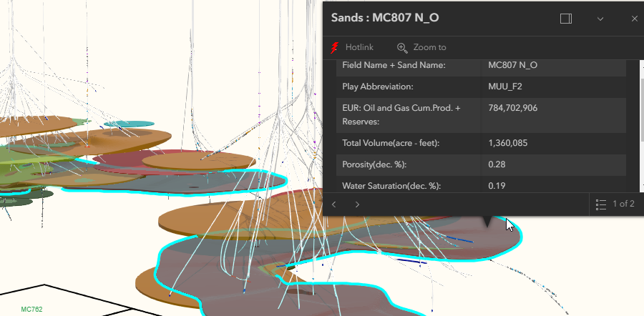Image resolution: width=644 pixels, height=316 pixels.
Task: Click the Zoom to magnifier icon
Action: 402,47
